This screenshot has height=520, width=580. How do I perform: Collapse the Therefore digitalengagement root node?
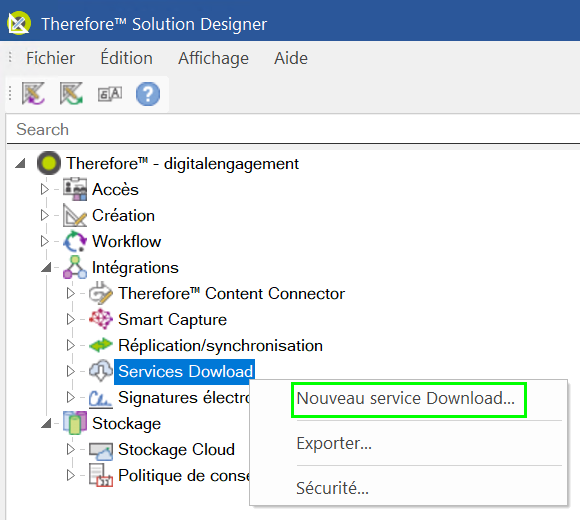(20, 163)
